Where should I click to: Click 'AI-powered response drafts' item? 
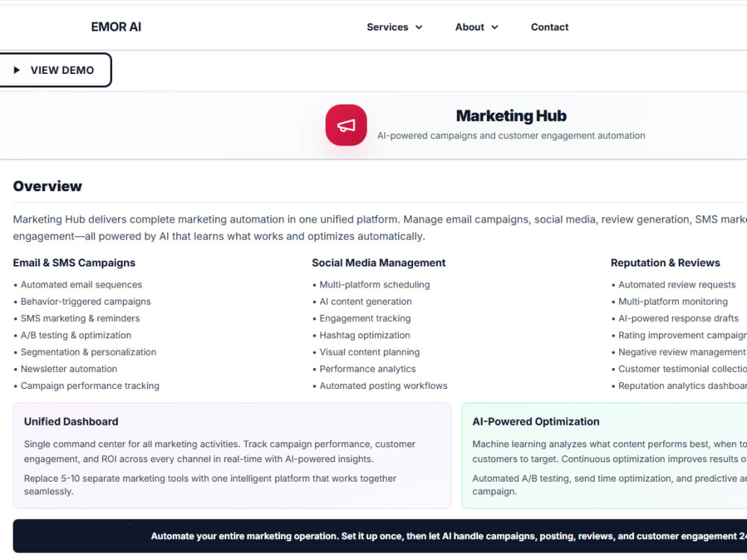[678, 319]
